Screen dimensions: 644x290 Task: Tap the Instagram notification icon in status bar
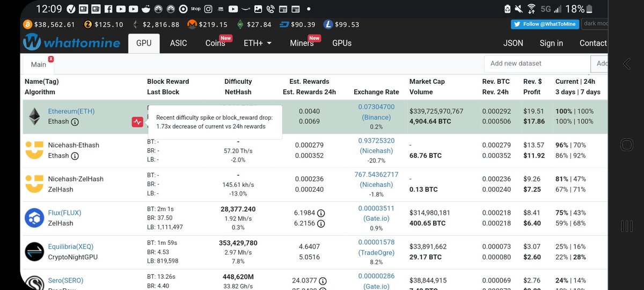(x=208, y=9)
